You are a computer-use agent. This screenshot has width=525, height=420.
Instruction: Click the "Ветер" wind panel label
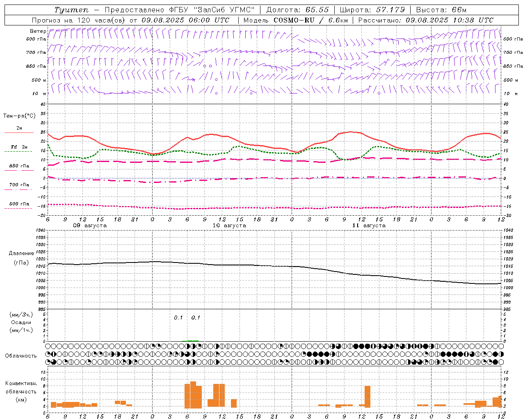(38, 31)
